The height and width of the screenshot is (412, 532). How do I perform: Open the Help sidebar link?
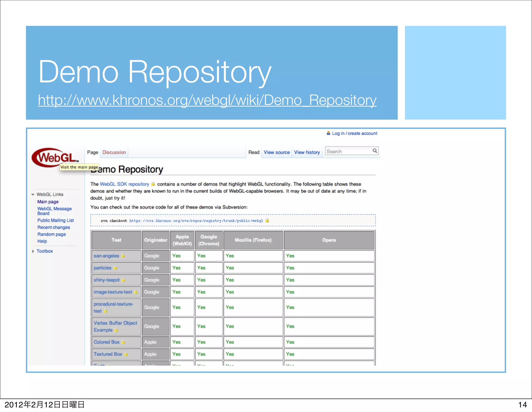tap(42, 241)
